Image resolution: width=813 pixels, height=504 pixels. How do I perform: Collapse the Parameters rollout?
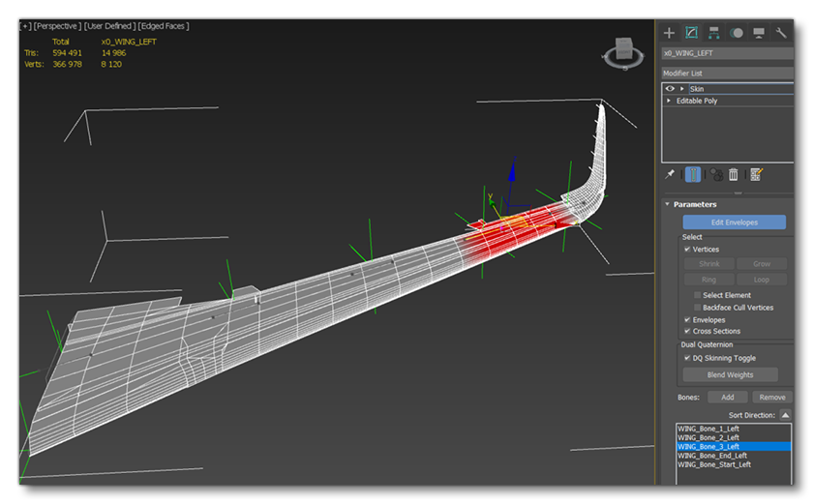[x=667, y=204]
